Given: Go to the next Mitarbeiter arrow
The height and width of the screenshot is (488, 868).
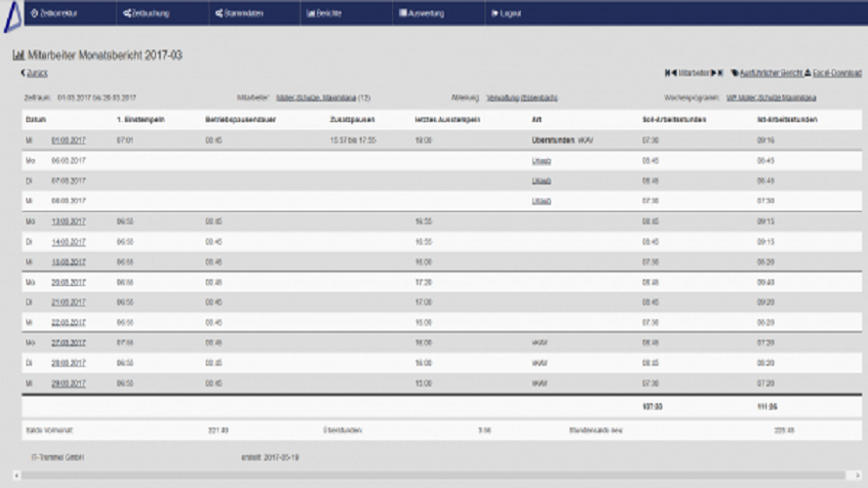Looking at the screenshot, I should click(714, 72).
